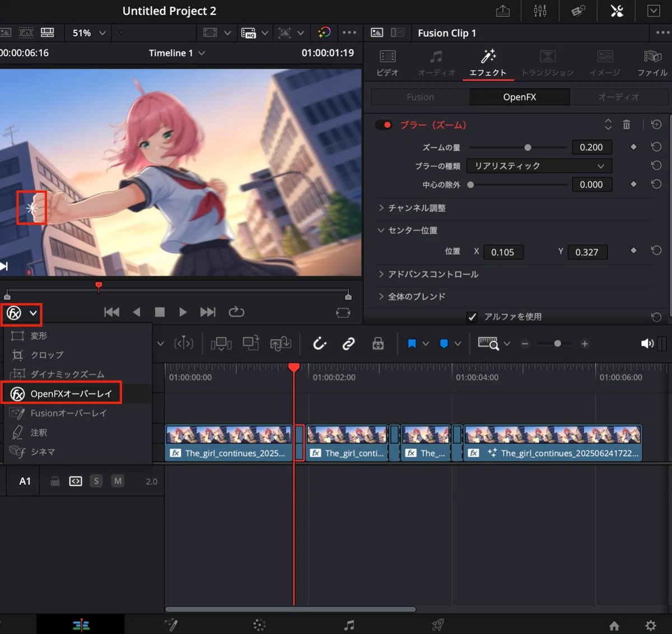Stop playback button
The image size is (672, 634).
click(160, 312)
